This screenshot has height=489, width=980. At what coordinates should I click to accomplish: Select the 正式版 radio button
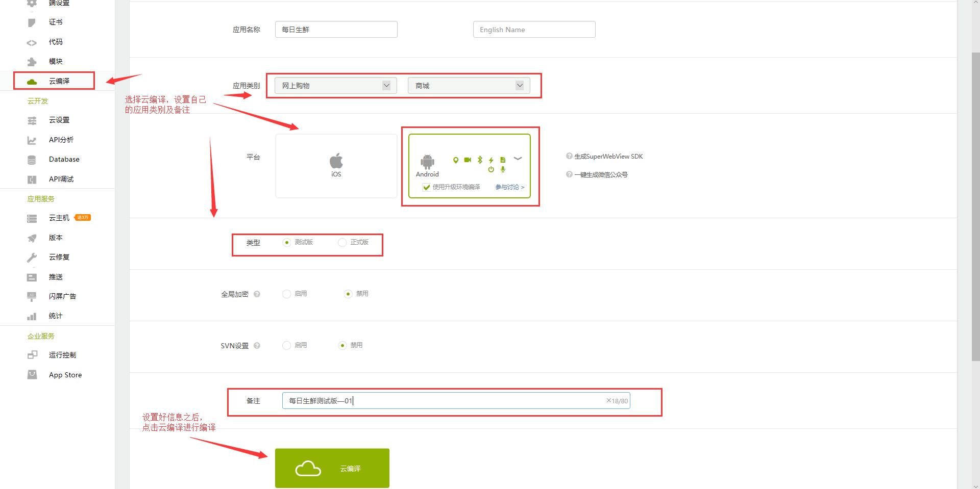(342, 242)
